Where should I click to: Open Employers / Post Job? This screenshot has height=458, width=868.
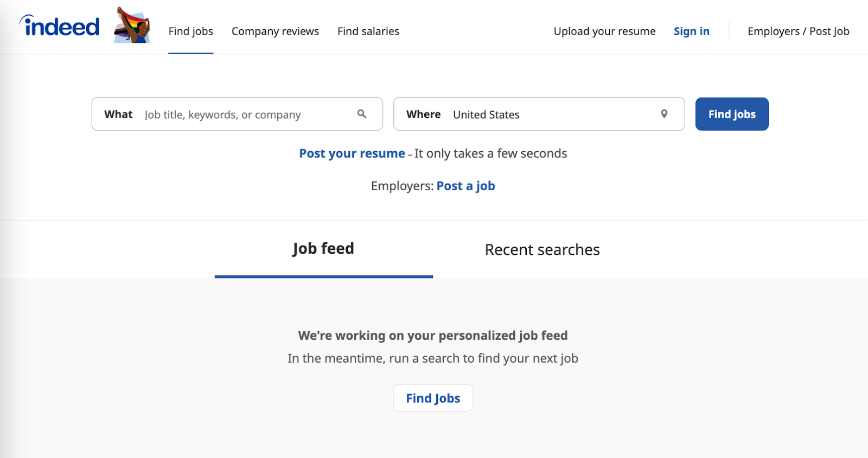click(798, 31)
